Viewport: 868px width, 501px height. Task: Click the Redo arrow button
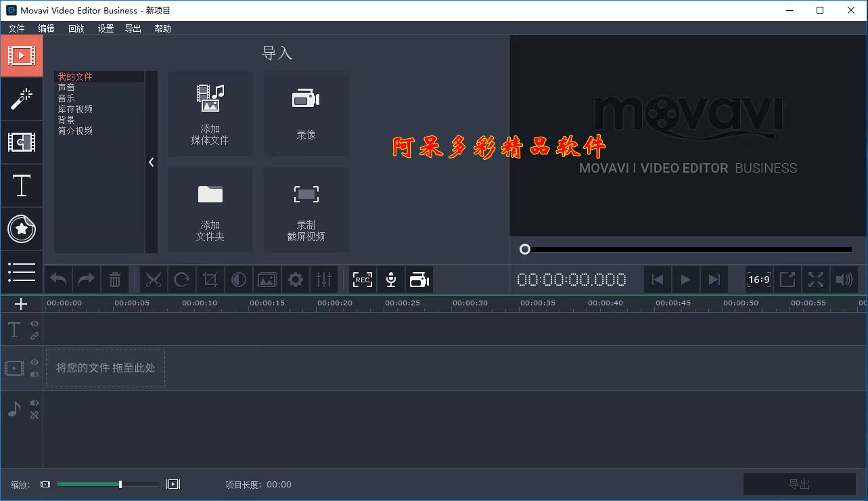point(87,280)
